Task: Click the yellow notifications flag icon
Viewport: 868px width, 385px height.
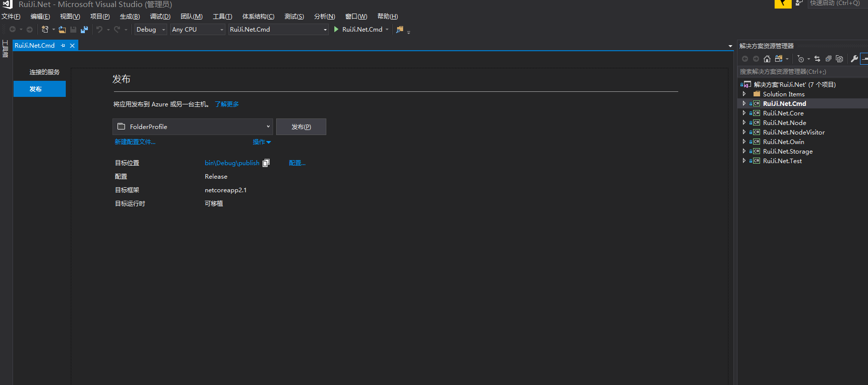Action: click(783, 4)
